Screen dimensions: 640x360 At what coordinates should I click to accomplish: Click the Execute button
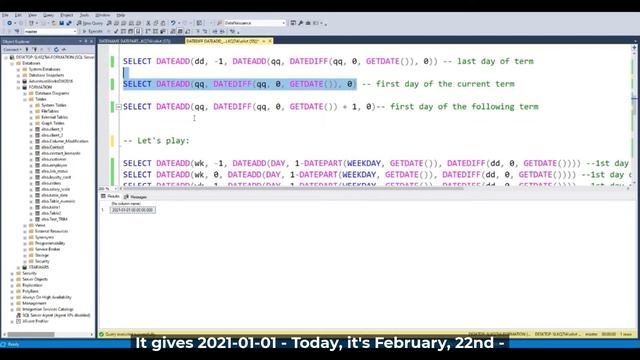click(x=92, y=31)
